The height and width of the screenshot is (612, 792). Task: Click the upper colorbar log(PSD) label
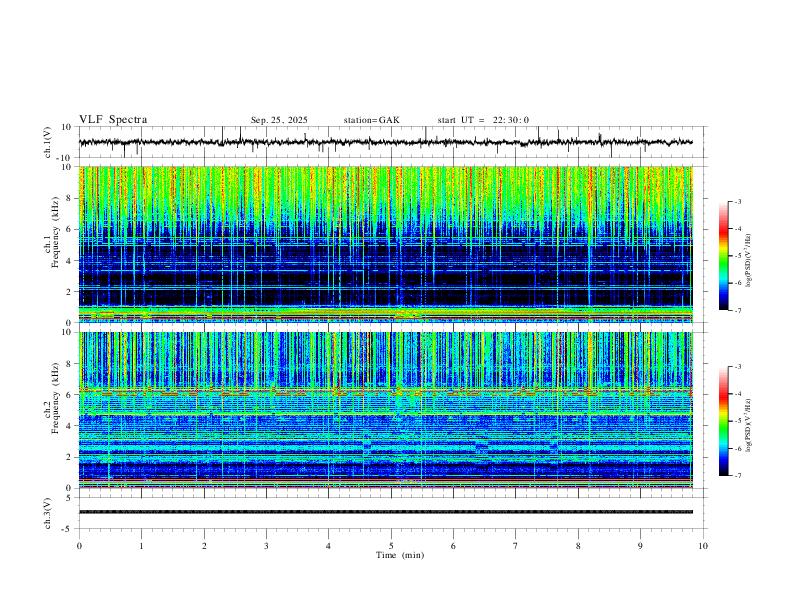click(x=749, y=261)
